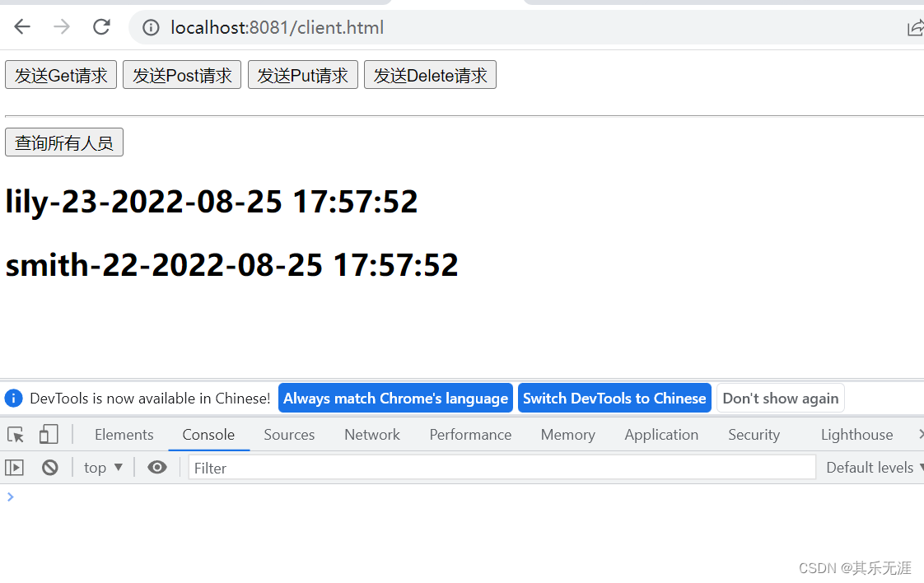The image size is (924, 583).
Task: Dismiss with Don't show again
Action: coord(781,399)
